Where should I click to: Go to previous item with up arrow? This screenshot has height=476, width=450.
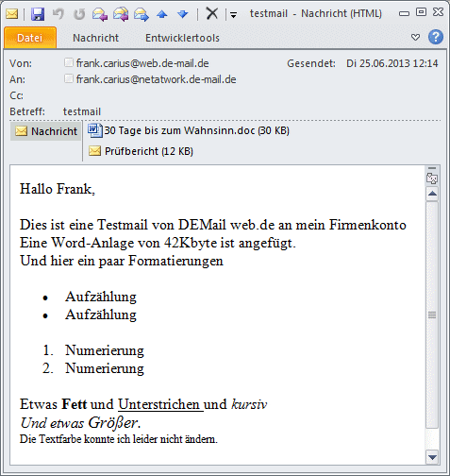click(x=162, y=14)
